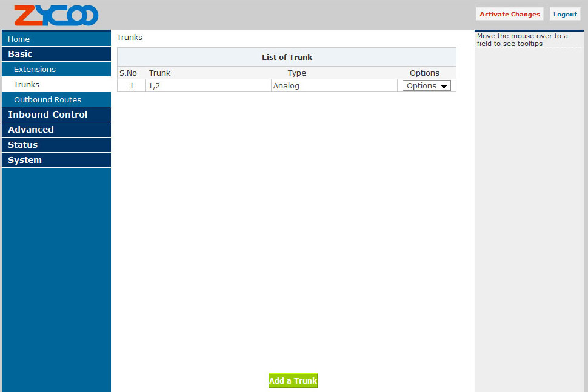Click the Analog type cell
The height and width of the screenshot is (392, 588).
point(286,86)
